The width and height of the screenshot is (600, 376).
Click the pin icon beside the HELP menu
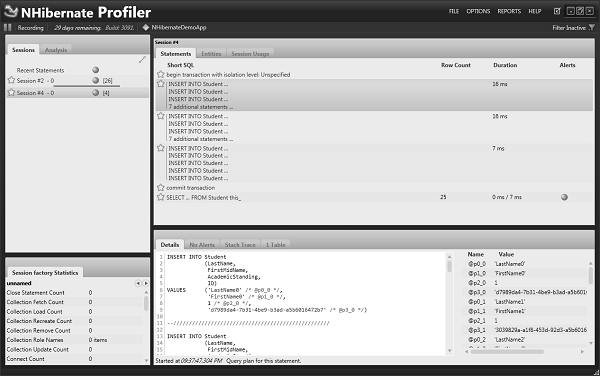click(557, 11)
